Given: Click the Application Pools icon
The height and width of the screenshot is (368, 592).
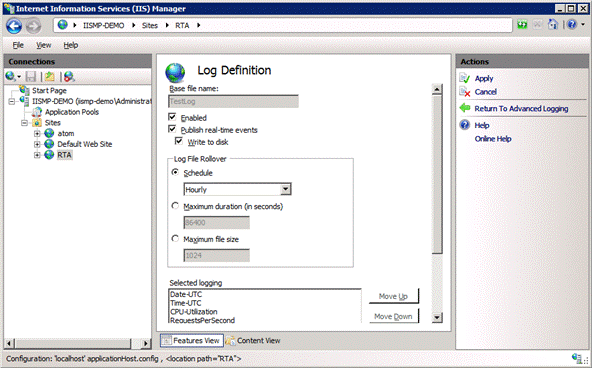Looking at the screenshot, I should (37, 112).
